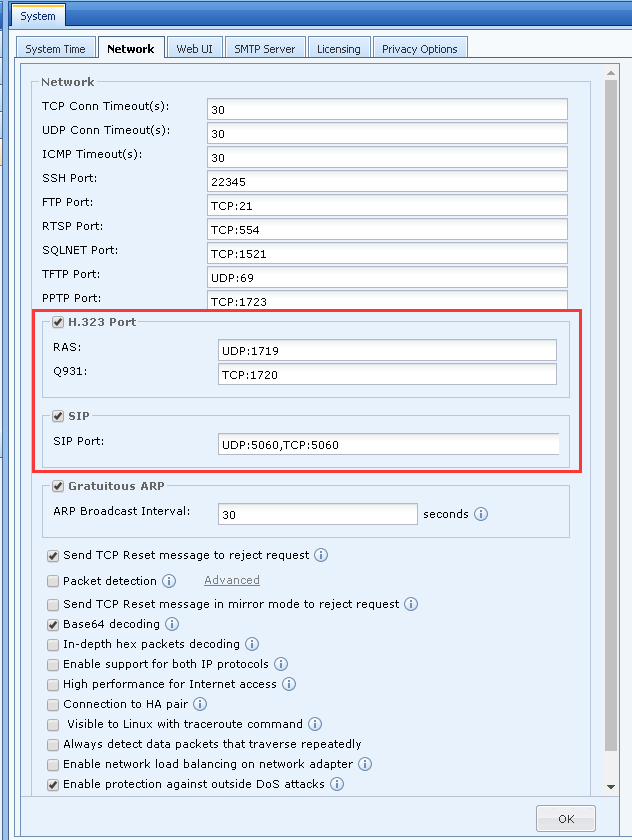Show info for Base64 decoding
This screenshot has height=840, width=632.
[x=172, y=624]
